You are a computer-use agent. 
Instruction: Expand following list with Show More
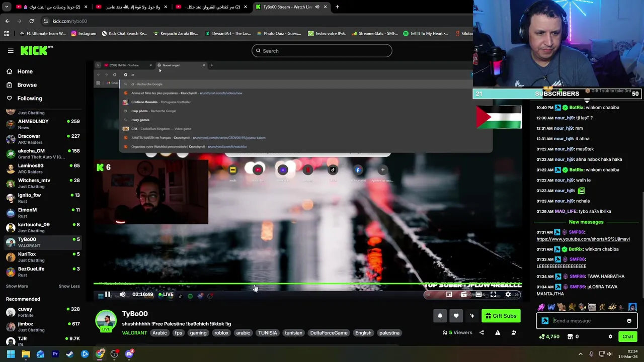[17, 286]
